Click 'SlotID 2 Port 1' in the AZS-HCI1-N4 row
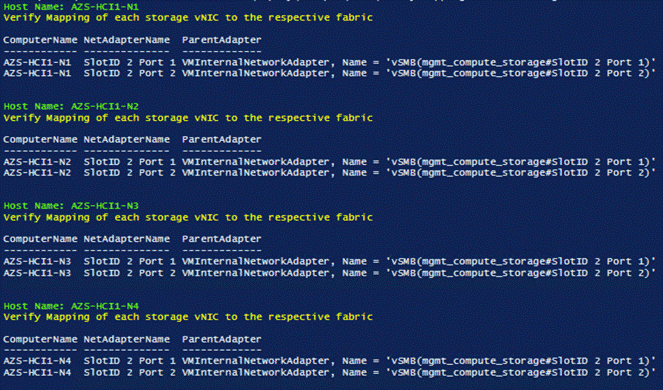This screenshot has height=390, width=663. tap(129, 361)
